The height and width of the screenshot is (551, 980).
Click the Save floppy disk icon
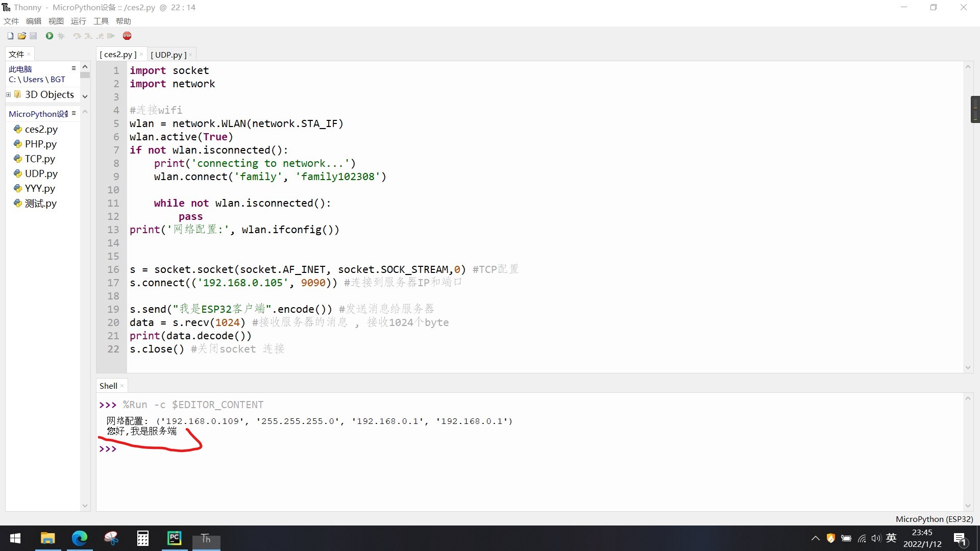33,36
